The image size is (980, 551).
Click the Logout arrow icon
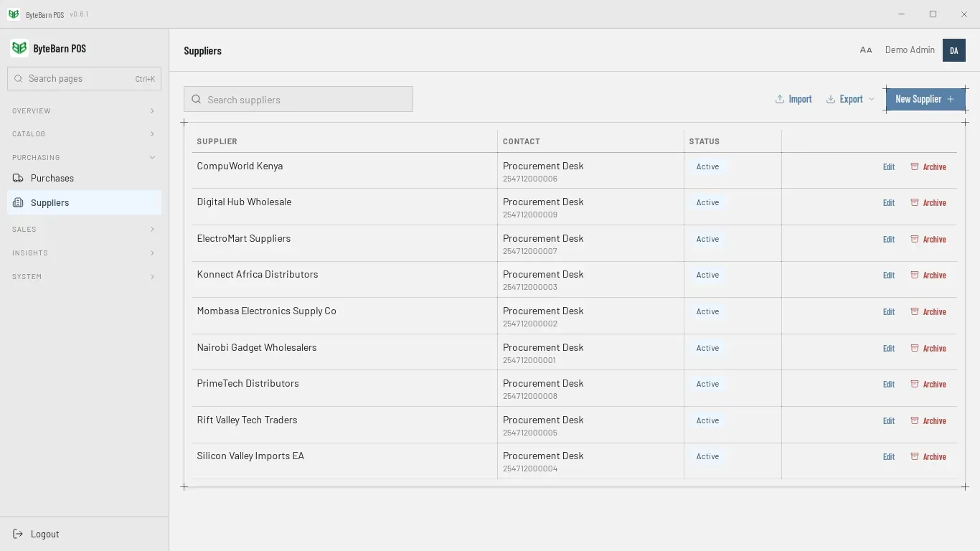pos(18,534)
